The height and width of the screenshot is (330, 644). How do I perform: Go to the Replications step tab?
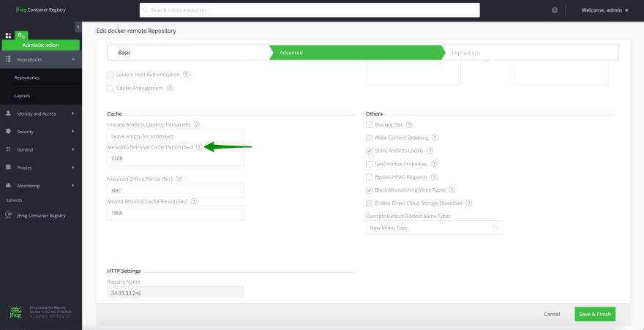(x=530, y=53)
